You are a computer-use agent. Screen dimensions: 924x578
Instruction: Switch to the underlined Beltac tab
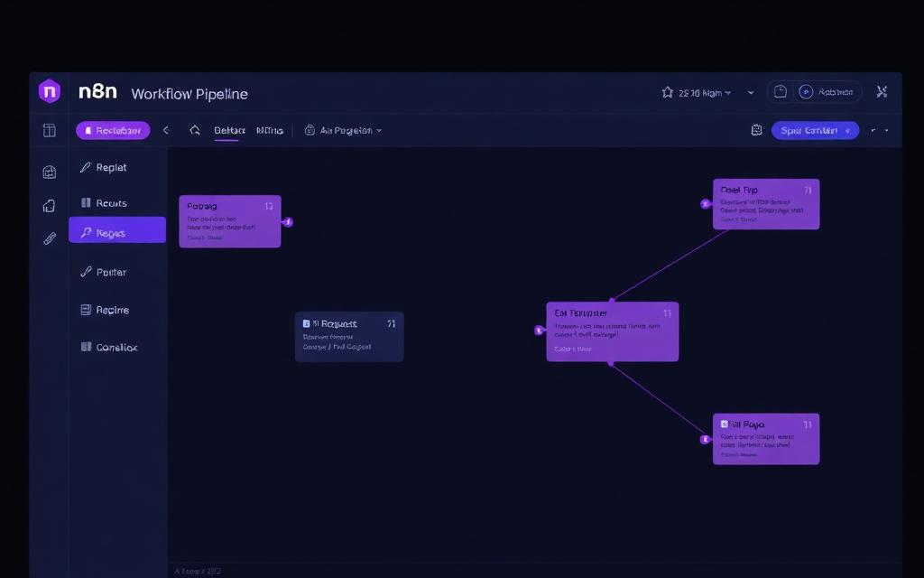tap(229, 130)
